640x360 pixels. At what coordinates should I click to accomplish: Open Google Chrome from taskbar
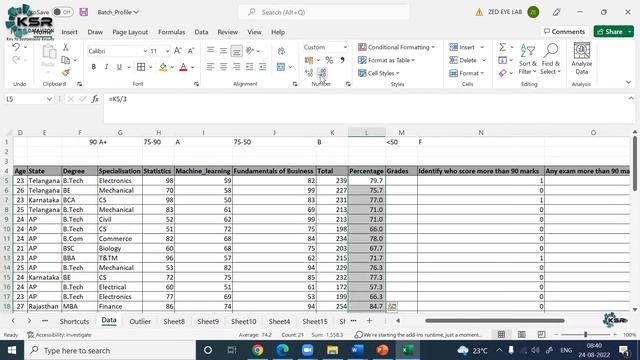click(258, 350)
